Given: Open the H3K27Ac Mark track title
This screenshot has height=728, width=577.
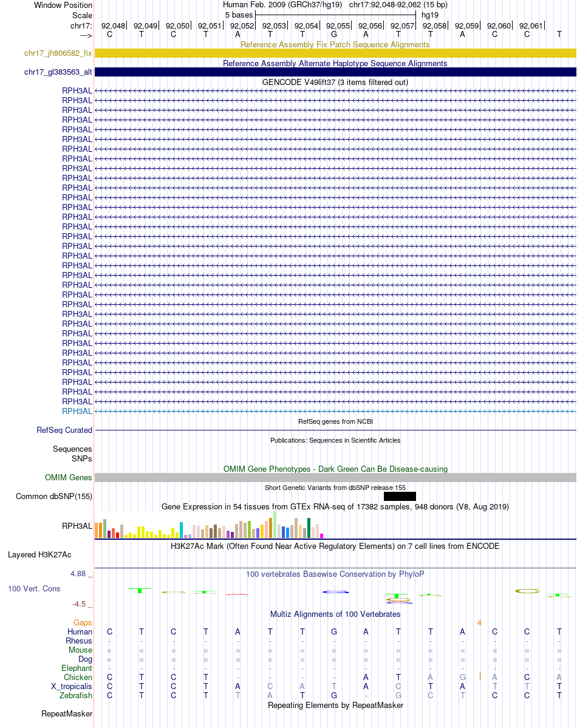Looking at the screenshot, I should 335,546.
